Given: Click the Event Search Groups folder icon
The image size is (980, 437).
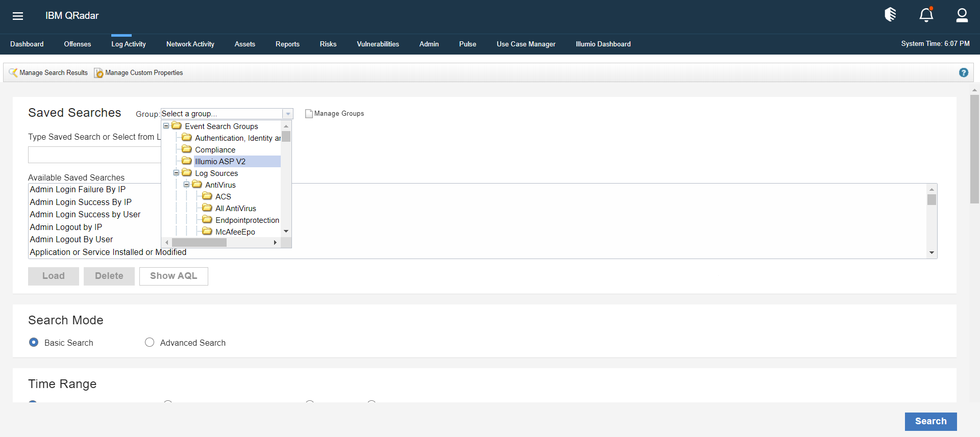Looking at the screenshot, I should (x=177, y=125).
